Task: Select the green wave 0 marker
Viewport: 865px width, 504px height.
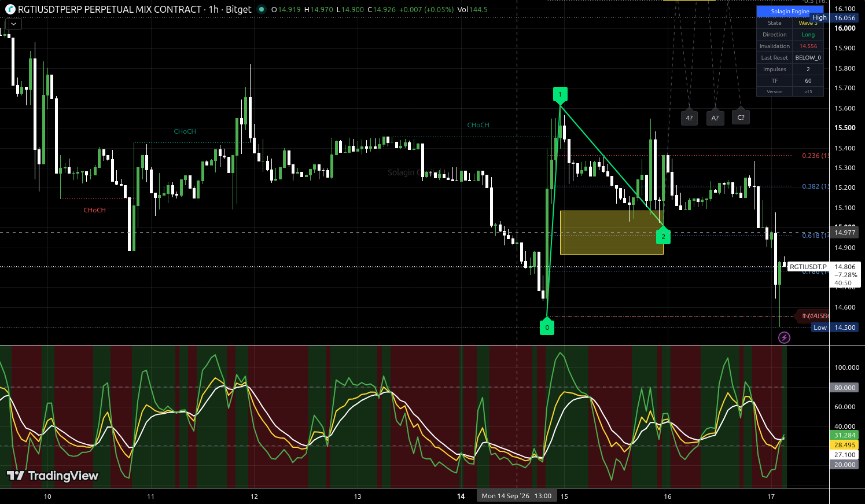Action: [547, 327]
